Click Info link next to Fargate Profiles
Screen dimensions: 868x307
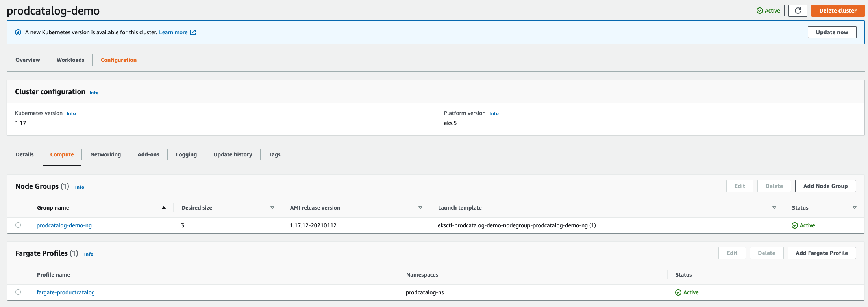pyautogui.click(x=89, y=254)
